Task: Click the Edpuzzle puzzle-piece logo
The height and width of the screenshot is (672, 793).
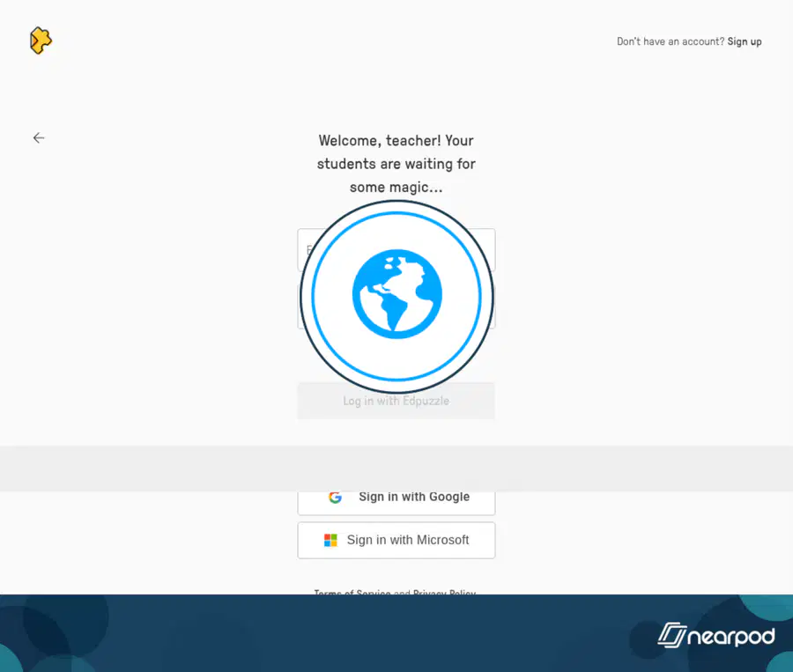Action: click(x=41, y=41)
